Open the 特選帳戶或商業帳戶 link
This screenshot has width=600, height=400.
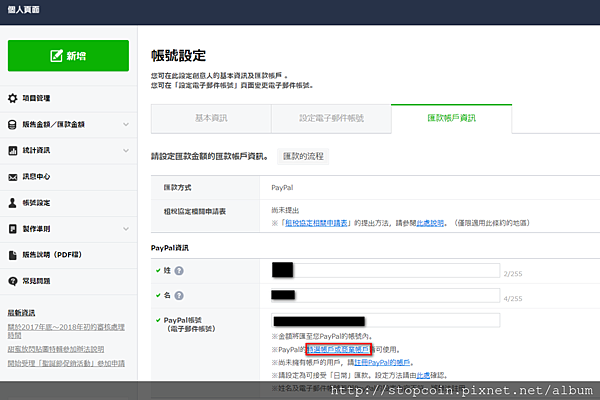tap(338, 349)
